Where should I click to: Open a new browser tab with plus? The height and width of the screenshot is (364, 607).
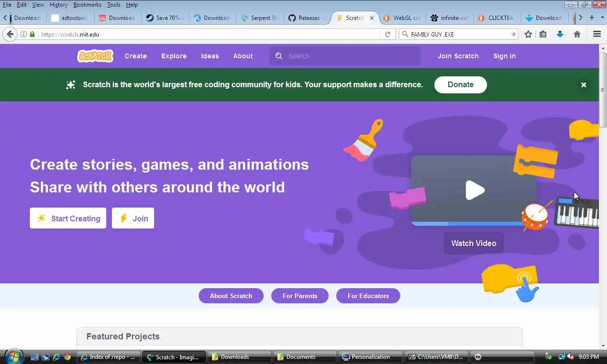(x=592, y=18)
